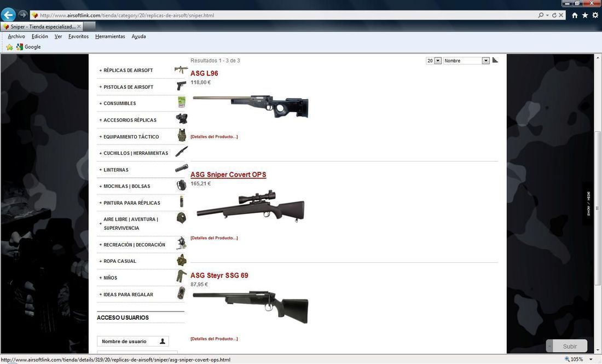This screenshot has width=602, height=364.
Task: Click the vertical page scrollbar thumb
Action: pyautogui.click(x=598, y=208)
